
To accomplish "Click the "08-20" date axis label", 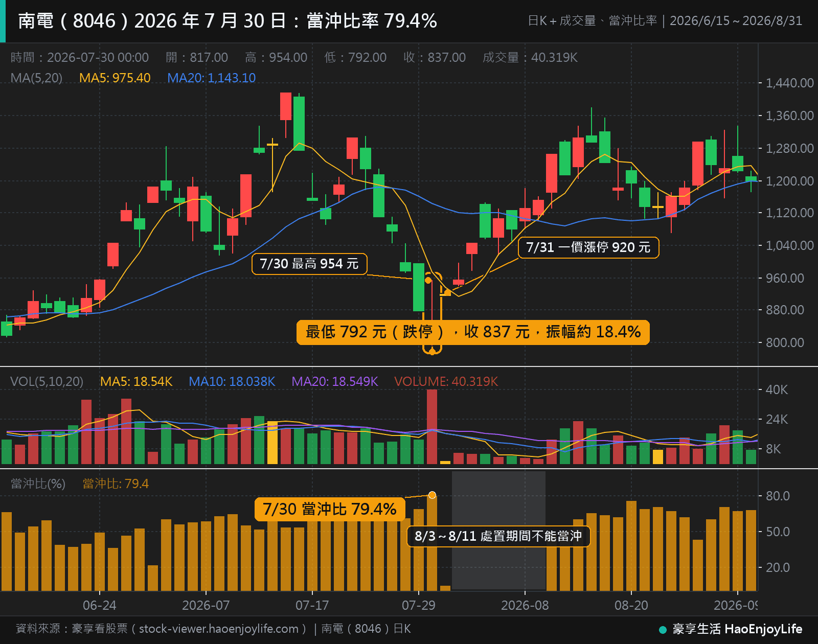I will 631,605.
